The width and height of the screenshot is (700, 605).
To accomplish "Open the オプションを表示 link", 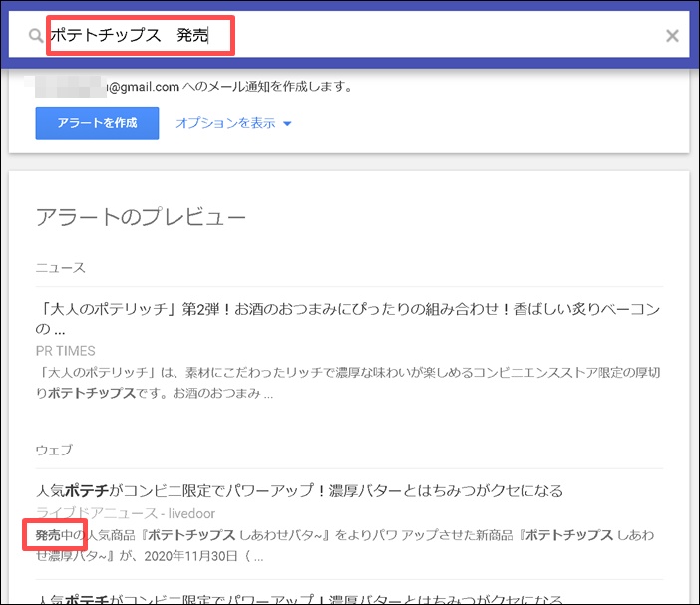I will 225,123.
